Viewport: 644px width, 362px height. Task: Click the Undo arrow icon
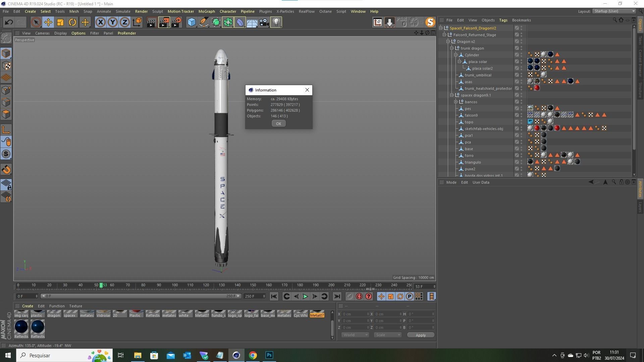tap(9, 22)
